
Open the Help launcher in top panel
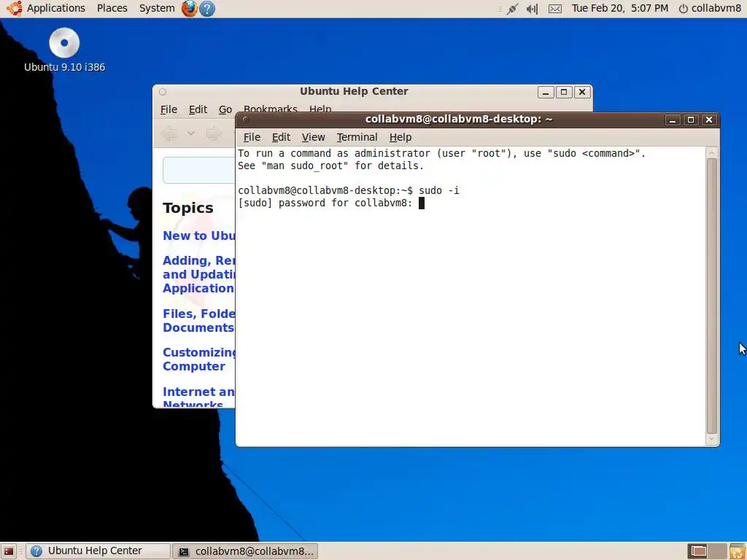[206, 8]
